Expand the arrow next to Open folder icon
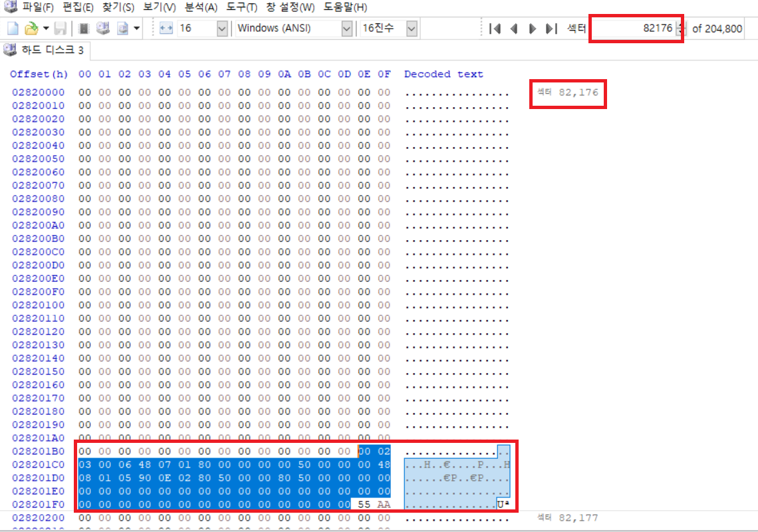The image size is (758, 532). point(46,29)
